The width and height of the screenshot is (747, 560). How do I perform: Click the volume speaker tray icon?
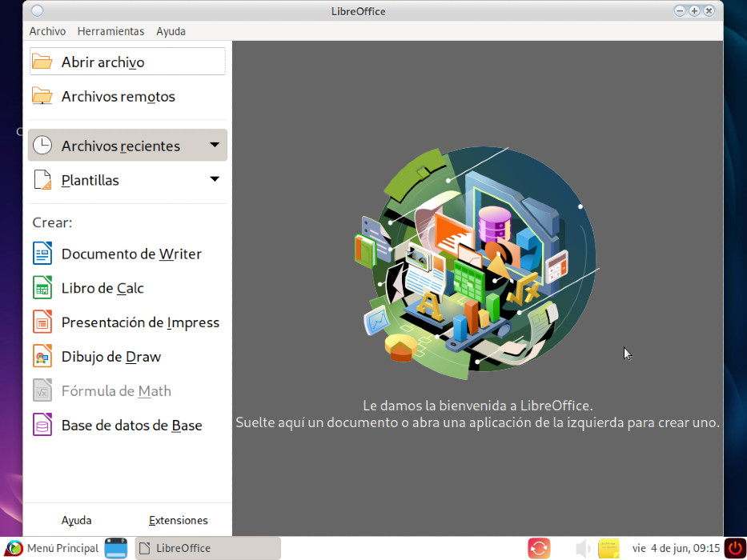[583, 549]
